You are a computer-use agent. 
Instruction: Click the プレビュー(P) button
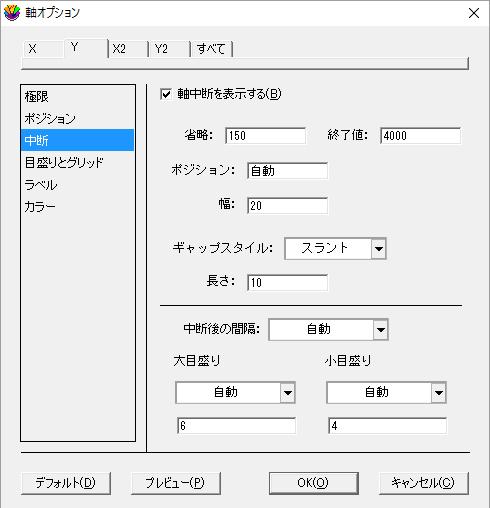click(176, 483)
